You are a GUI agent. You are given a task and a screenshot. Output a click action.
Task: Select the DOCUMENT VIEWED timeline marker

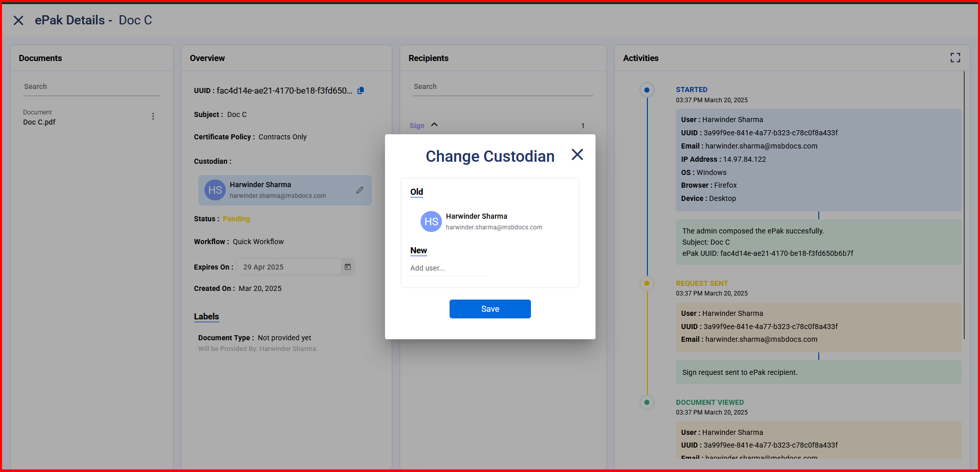pos(646,402)
